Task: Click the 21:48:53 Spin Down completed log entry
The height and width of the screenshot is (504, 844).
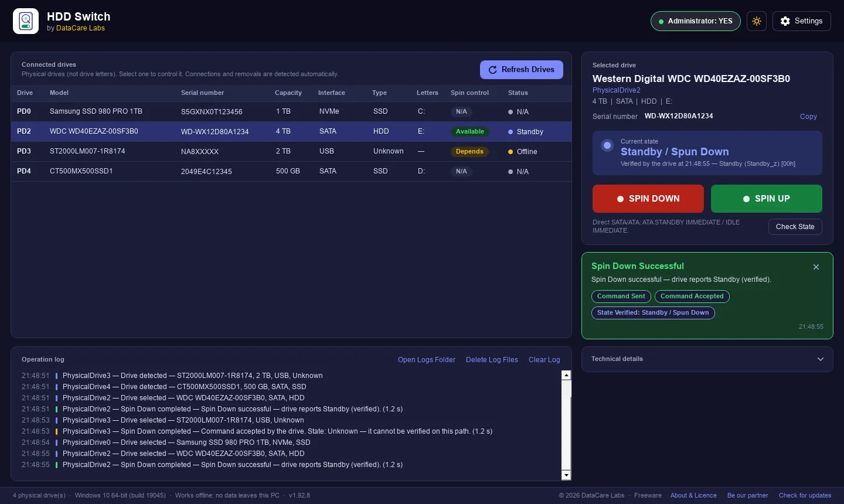Action: pyautogui.click(x=257, y=431)
